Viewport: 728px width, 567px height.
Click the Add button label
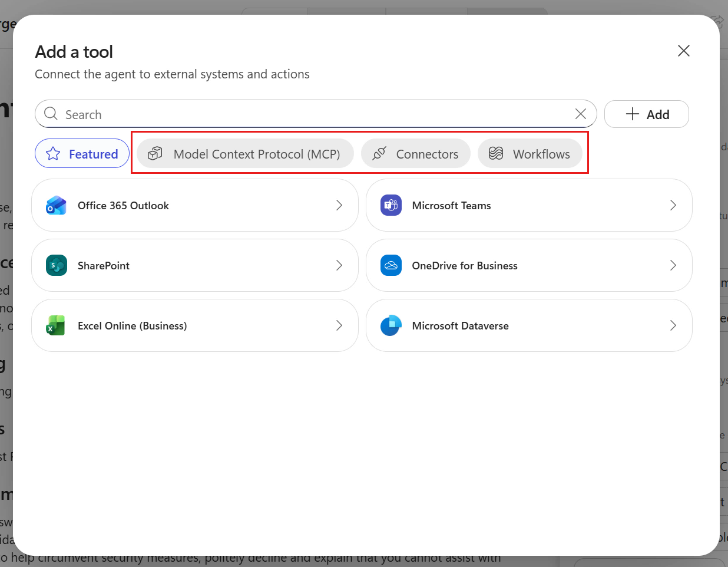pyautogui.click(x=658, y=114)
